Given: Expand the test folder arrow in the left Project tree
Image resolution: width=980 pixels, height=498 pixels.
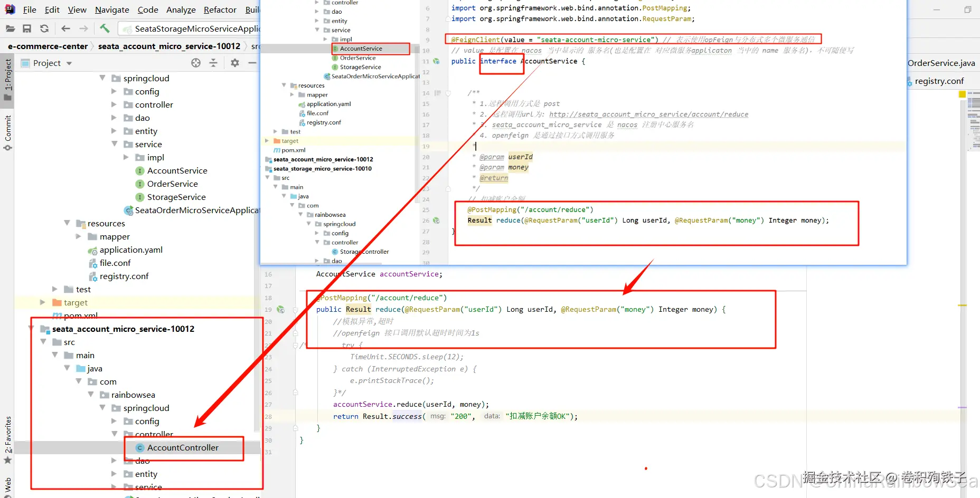Looking at the screenshot, I should tap(55, 289).
